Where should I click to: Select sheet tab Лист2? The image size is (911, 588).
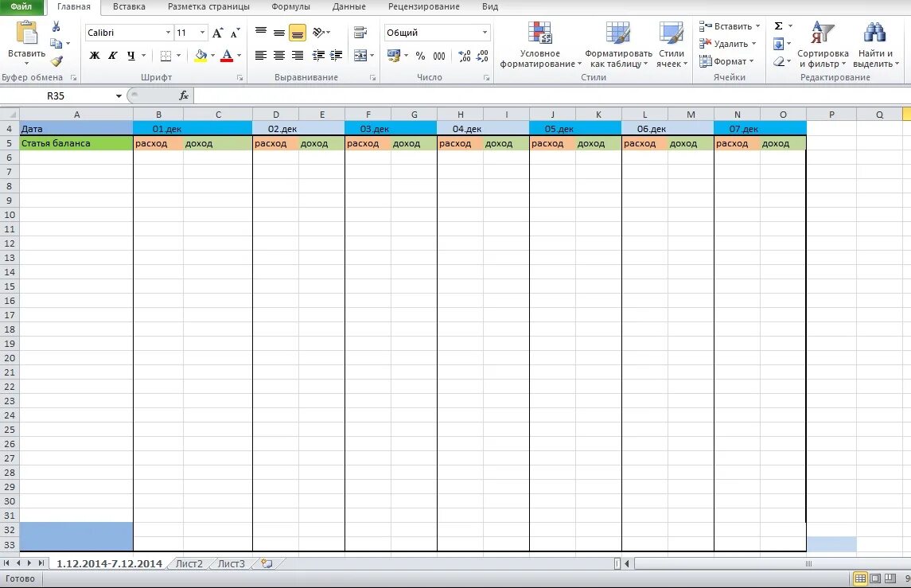(189, 563)
